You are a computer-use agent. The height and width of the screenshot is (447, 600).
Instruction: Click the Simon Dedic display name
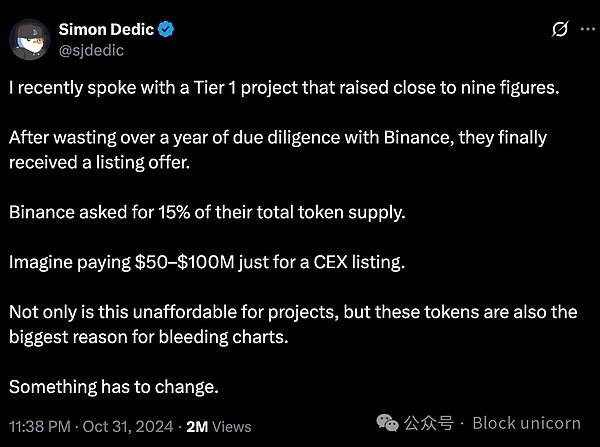[110, 29]
